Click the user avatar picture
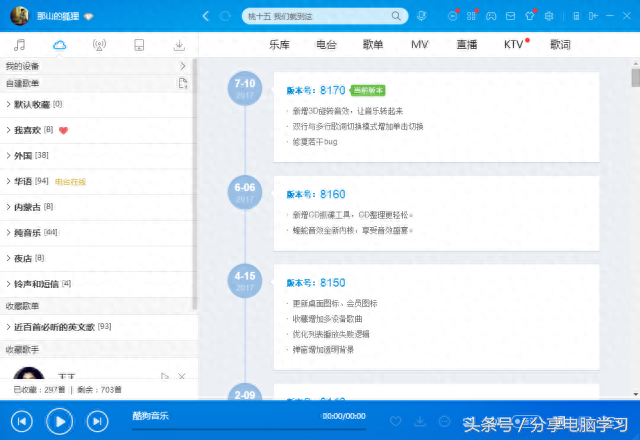This screenshot has height=440, width=640. [x=20, y=16]
